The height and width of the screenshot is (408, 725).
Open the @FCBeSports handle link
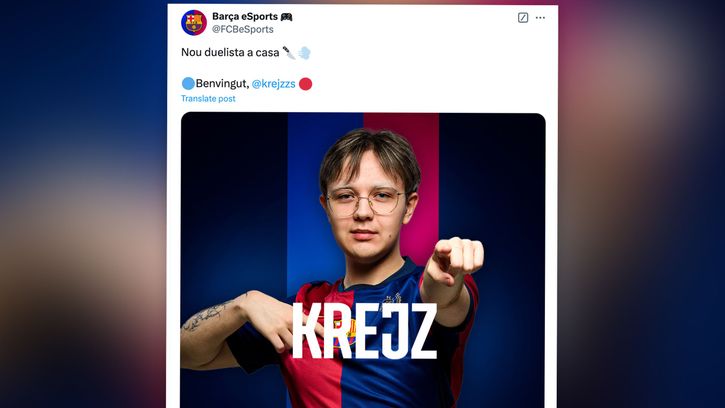(x=242, y=30)
